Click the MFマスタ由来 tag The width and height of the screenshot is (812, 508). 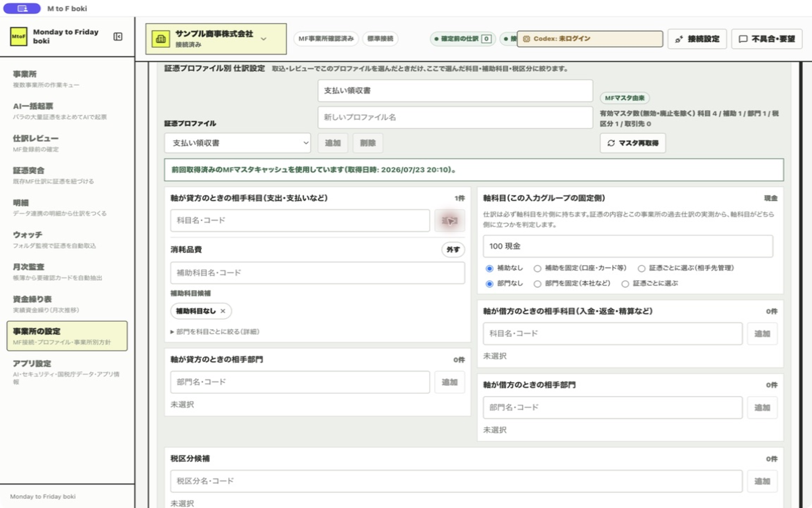point(625,98)
